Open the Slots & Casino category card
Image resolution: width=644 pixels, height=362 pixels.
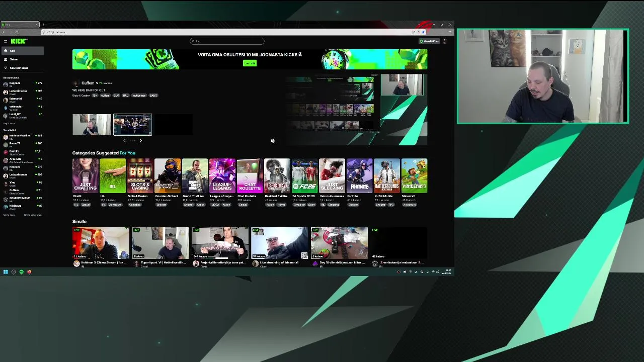140,176
